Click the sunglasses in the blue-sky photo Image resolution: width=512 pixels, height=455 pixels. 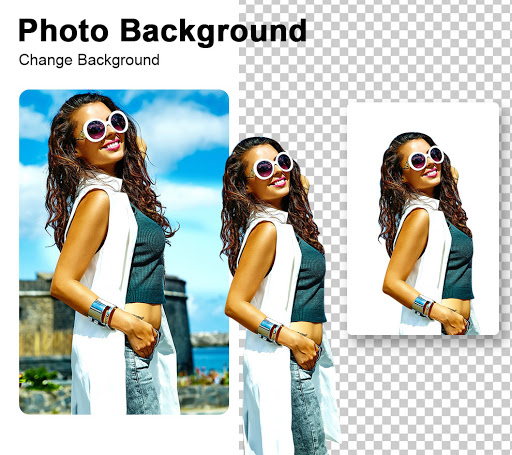[105, 126]
